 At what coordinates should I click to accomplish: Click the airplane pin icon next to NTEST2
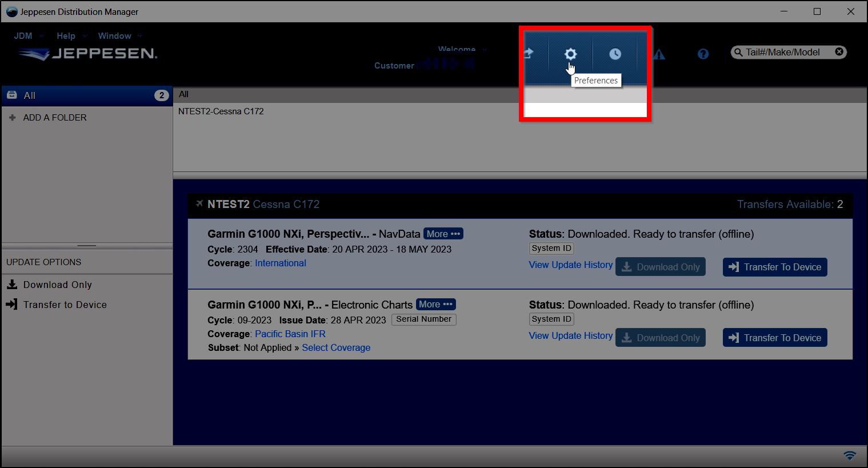click(199, 203)
